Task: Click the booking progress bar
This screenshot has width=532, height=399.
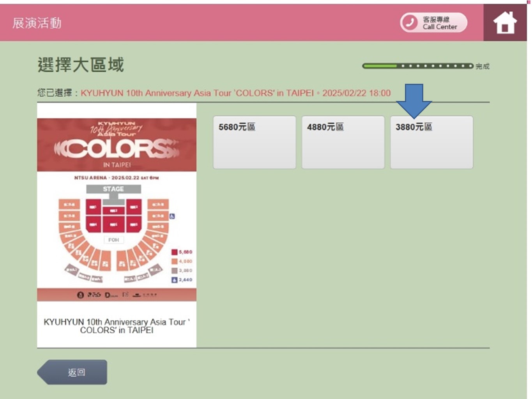Action: click(417, 66)
